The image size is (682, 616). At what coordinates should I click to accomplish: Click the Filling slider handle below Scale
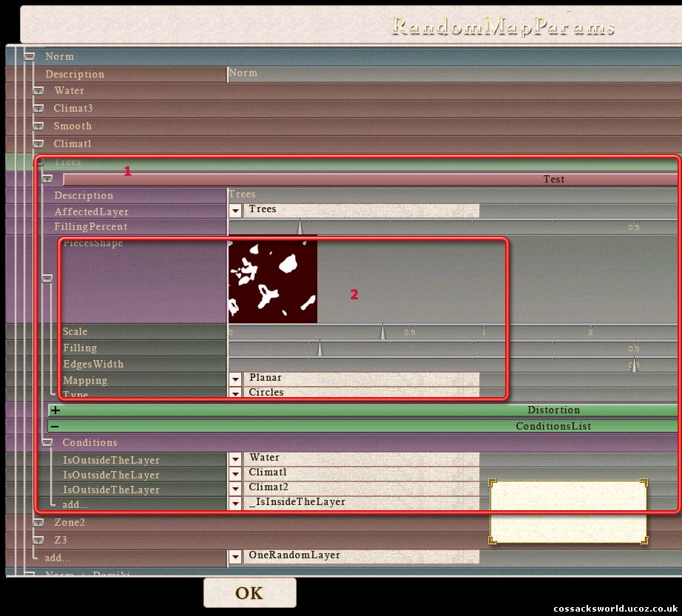coord(320,348)
